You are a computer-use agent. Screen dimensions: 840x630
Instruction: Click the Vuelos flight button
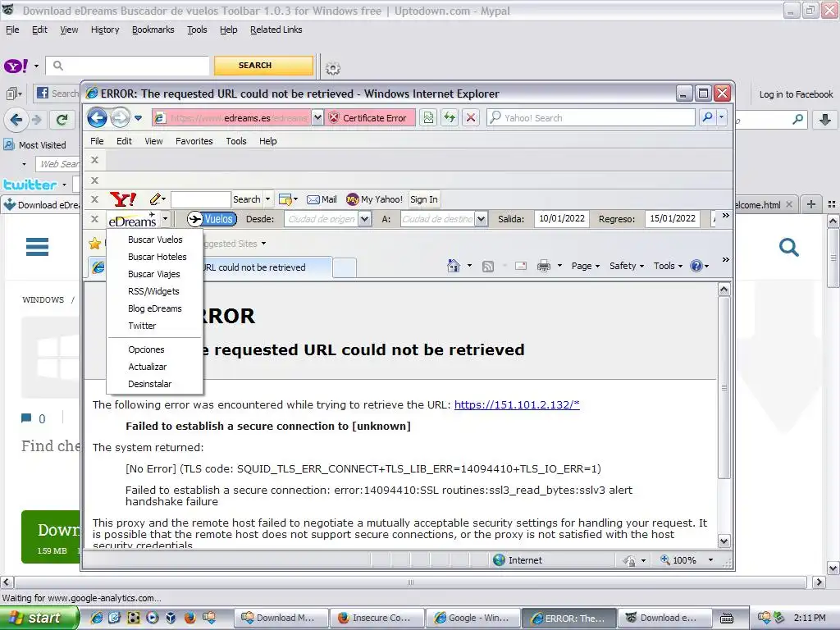(212, 219)
